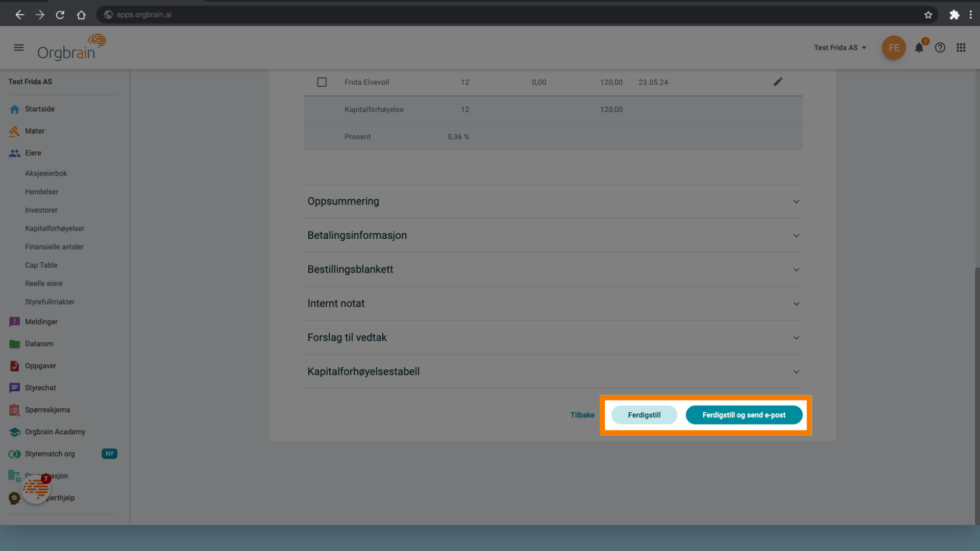The width and height of the screenshot is (980, 551).
Task: Expand the Betalingsinformasjon section
Action: pyautogui.click(x=553, y=235)
